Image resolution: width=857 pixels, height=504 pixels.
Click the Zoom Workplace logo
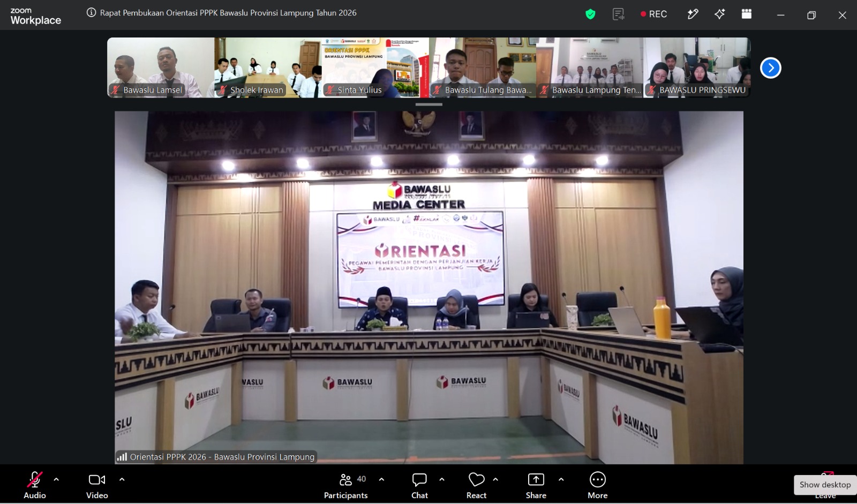pos(35,17)
